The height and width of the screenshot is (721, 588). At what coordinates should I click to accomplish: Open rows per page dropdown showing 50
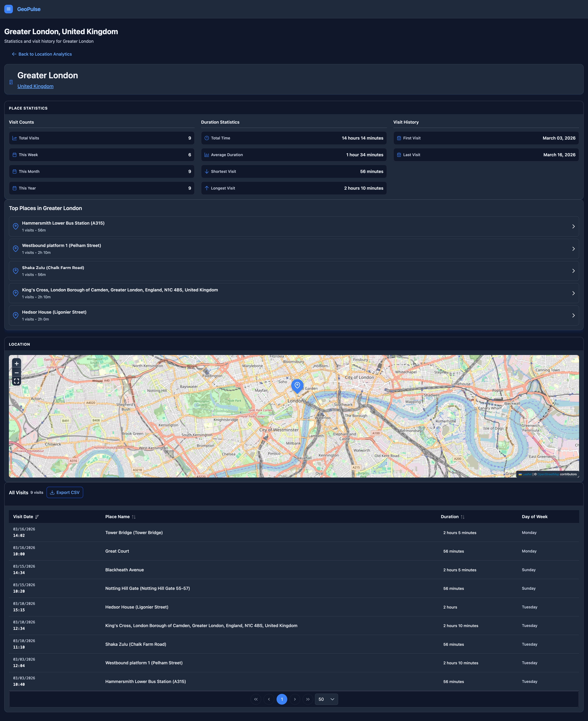pyautogui.click(x=326, y=699)
